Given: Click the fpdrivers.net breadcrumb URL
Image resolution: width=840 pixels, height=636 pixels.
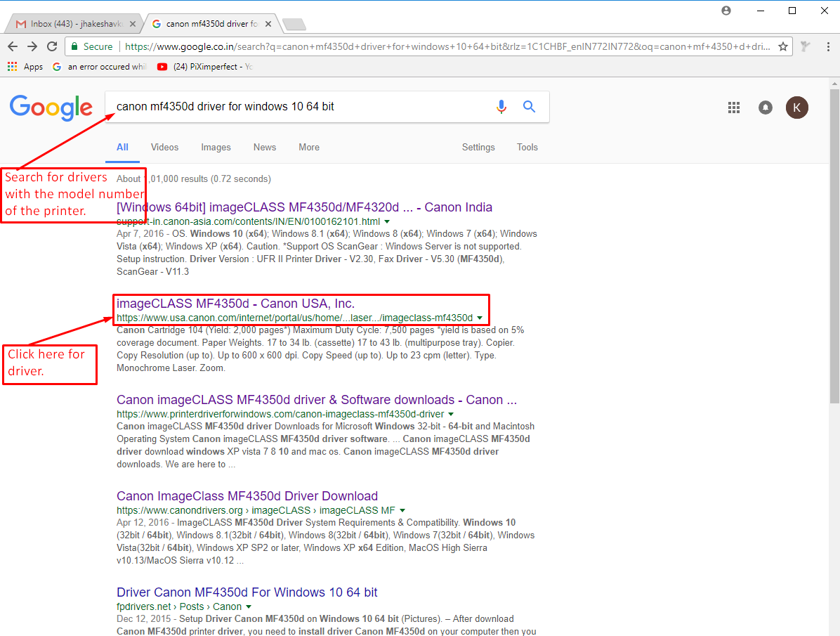Looking at the screenshot, I should click(179, 606).
